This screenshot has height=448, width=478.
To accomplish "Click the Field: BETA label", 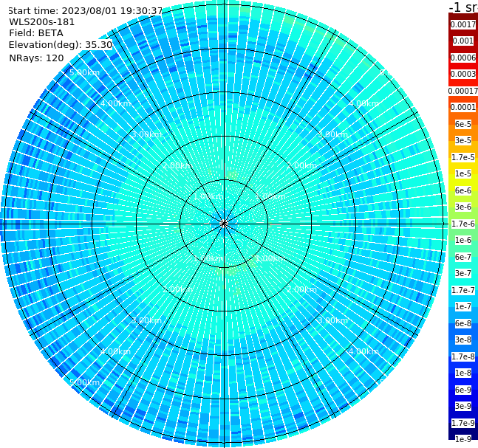I will [36, 33].
